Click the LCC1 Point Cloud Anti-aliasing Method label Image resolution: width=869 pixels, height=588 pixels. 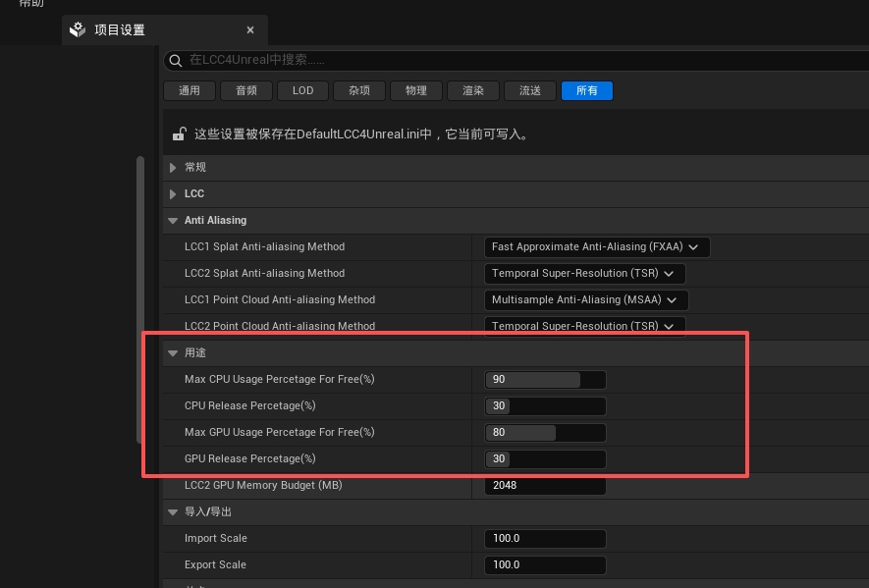coord(280,299)
